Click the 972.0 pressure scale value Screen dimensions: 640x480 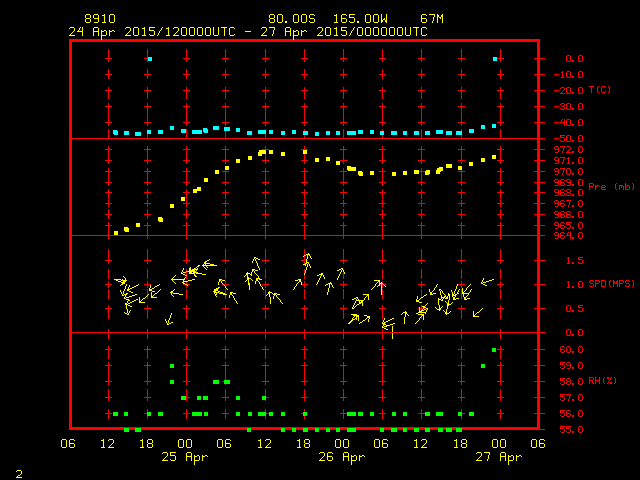(568, 150)
